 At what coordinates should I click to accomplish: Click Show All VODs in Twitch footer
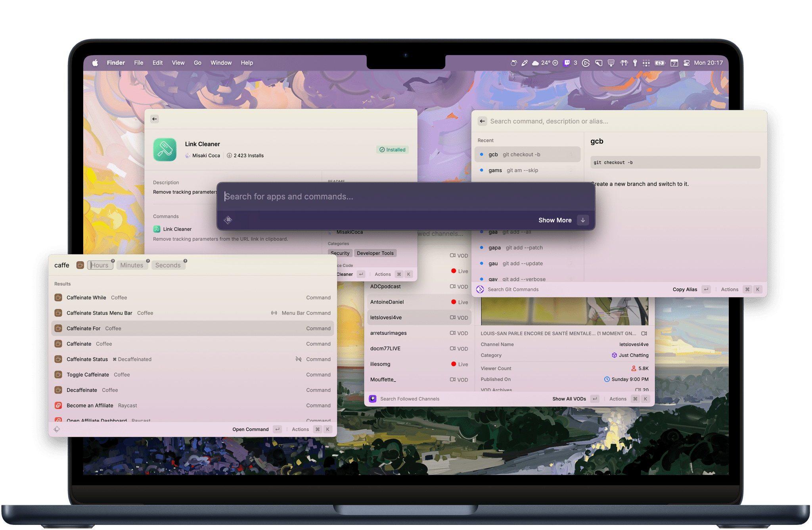(569, 399)
